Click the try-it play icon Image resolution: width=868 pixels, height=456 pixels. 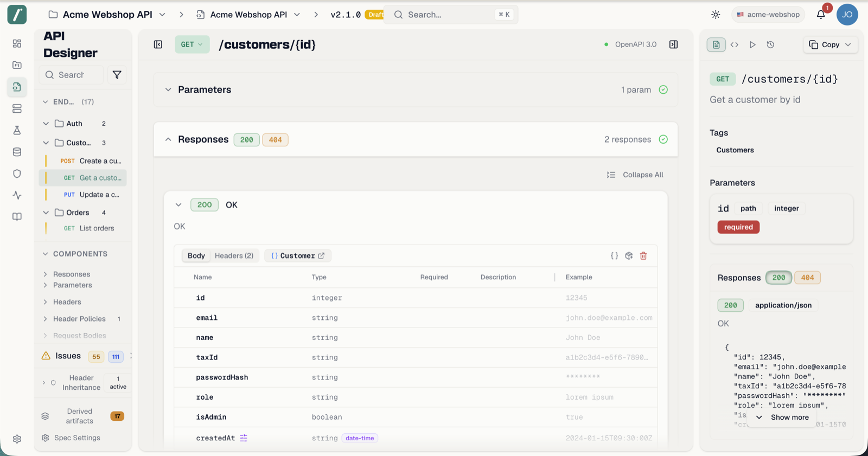tap(752, 44)
